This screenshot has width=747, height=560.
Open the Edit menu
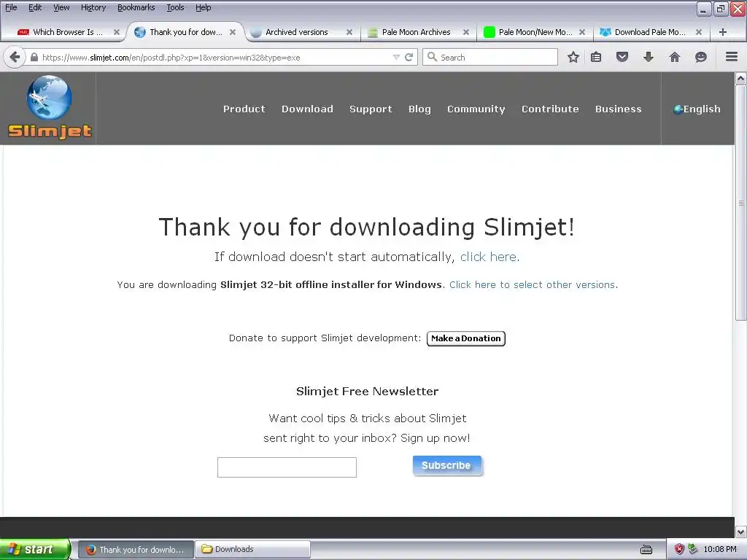(x=35, y=7)
